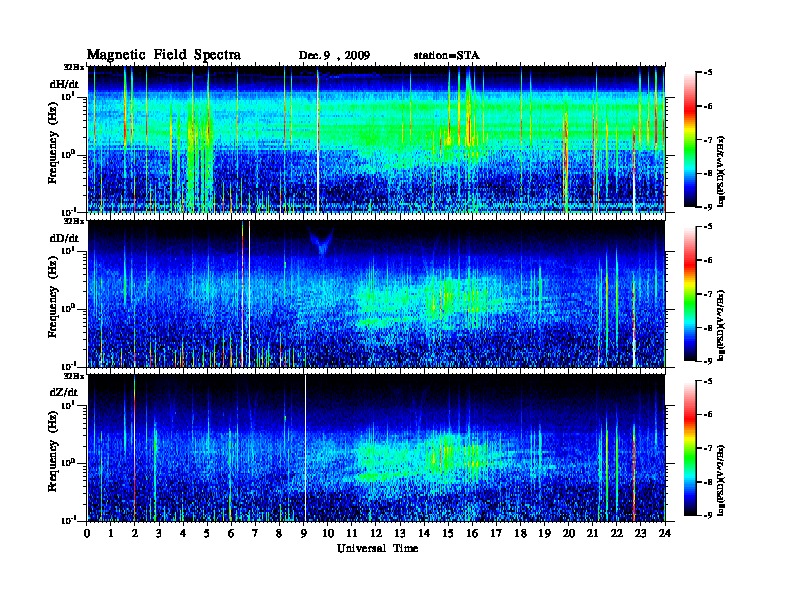
Task: Click the -8 tick on dD/dt color bar
Action: pyautogui.click(x=707, y=328)
